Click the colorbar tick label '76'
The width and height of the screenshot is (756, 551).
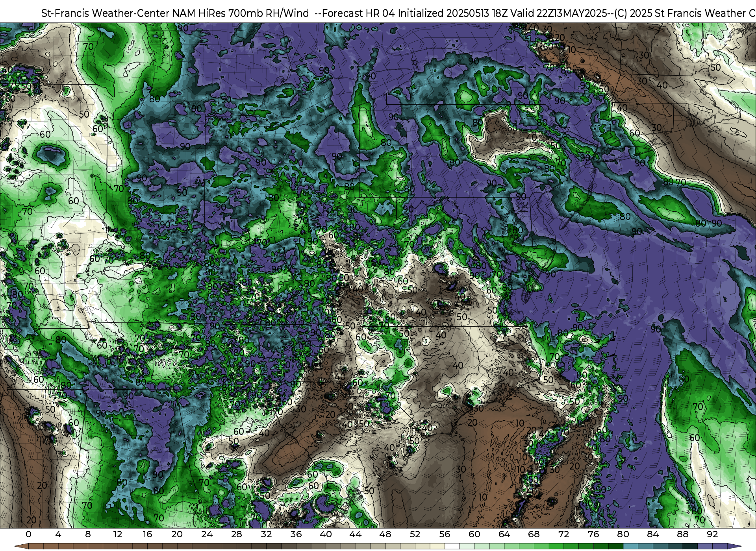coord(593,534)
